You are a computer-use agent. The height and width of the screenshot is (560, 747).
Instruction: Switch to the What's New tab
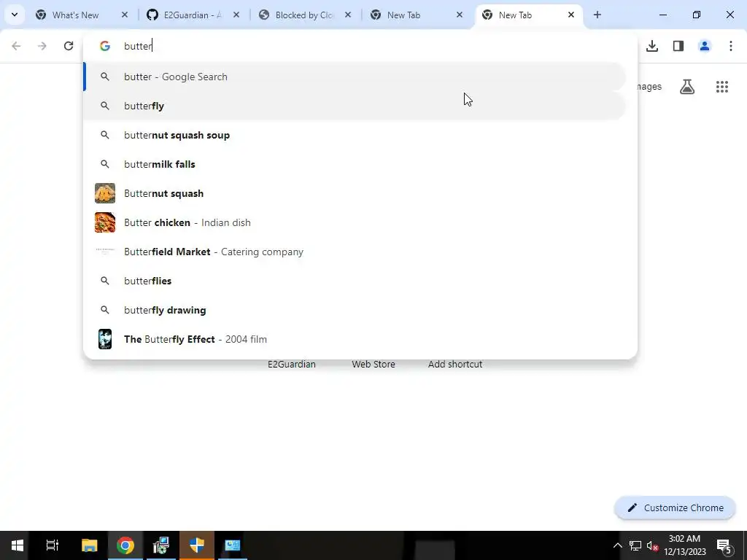point(81,15)
